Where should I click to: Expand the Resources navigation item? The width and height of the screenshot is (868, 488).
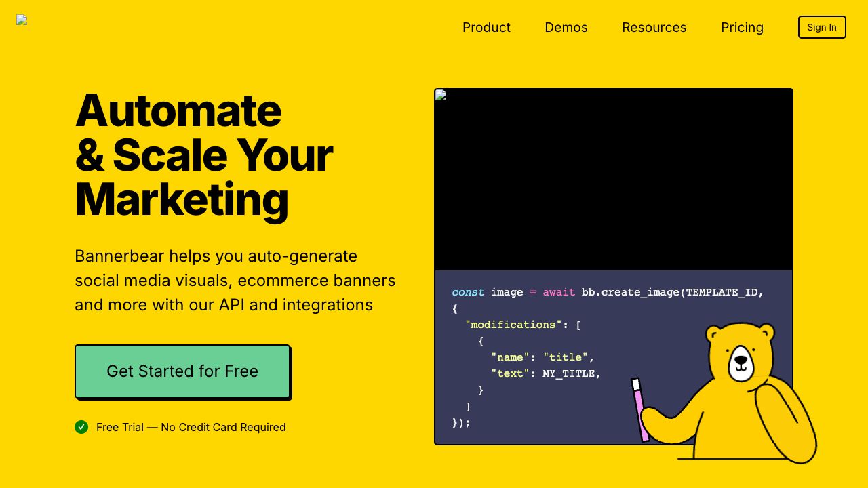click(x=654, y=27)
